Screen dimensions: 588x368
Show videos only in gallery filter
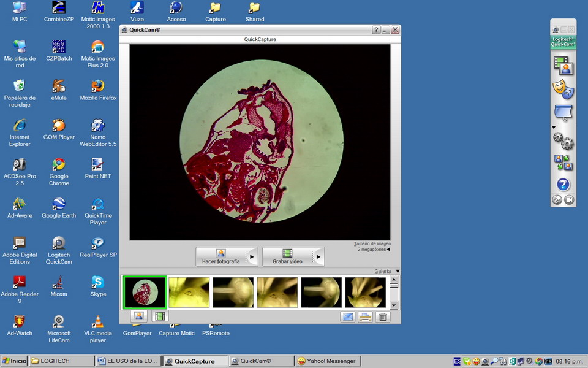coord(159,316)
